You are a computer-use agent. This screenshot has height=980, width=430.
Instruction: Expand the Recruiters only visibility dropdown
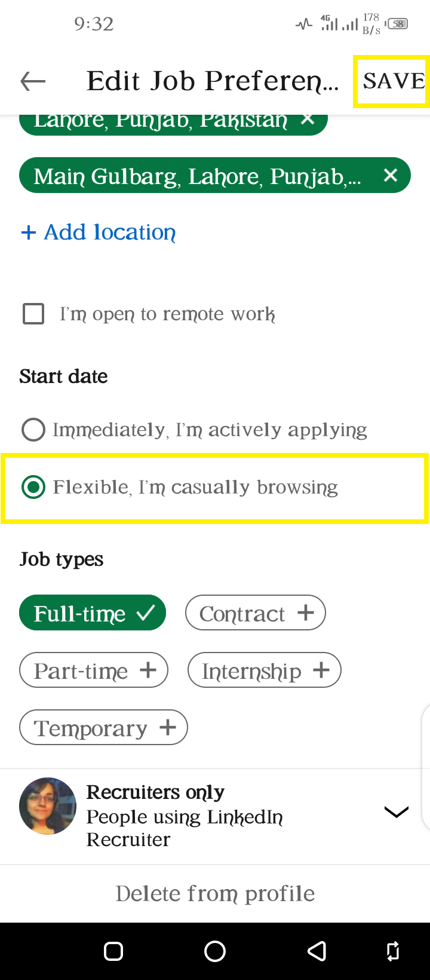pos(397,811)
